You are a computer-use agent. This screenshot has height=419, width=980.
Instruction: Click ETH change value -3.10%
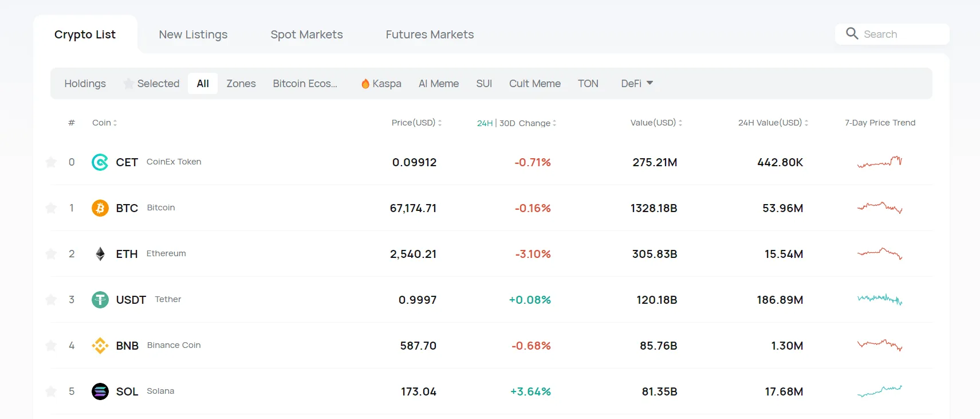pyautogui.click(x=533, y=254)
